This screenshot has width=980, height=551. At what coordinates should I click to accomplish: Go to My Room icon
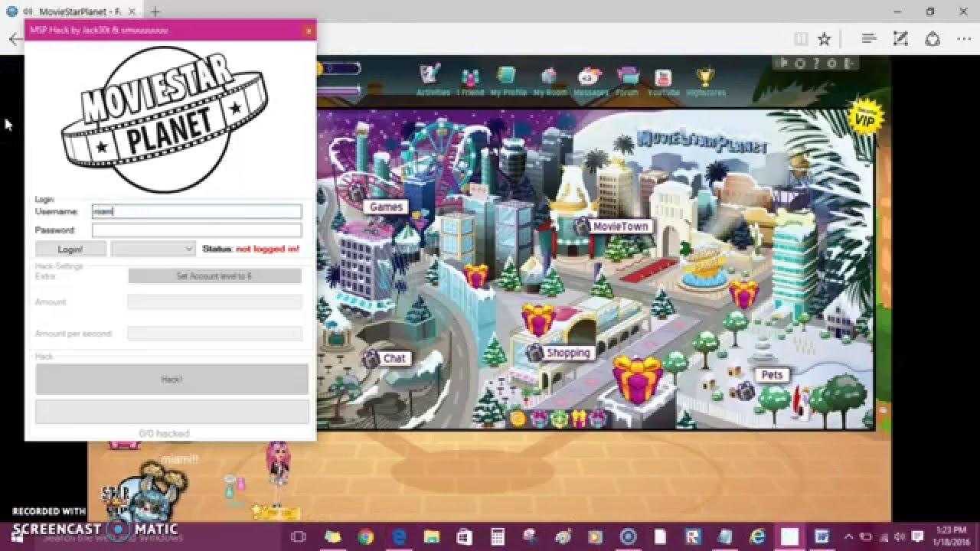click(x=550, y=82)
